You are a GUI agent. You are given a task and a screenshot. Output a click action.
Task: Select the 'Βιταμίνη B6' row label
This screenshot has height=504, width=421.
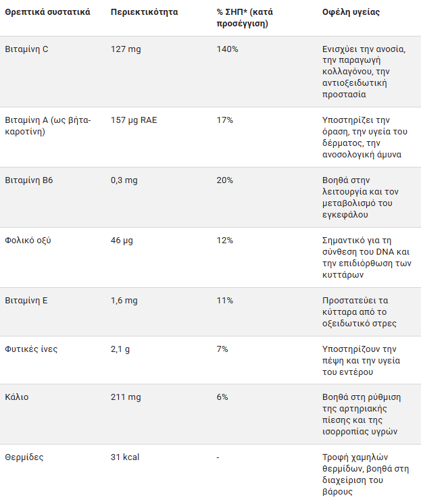coord(29,180)
